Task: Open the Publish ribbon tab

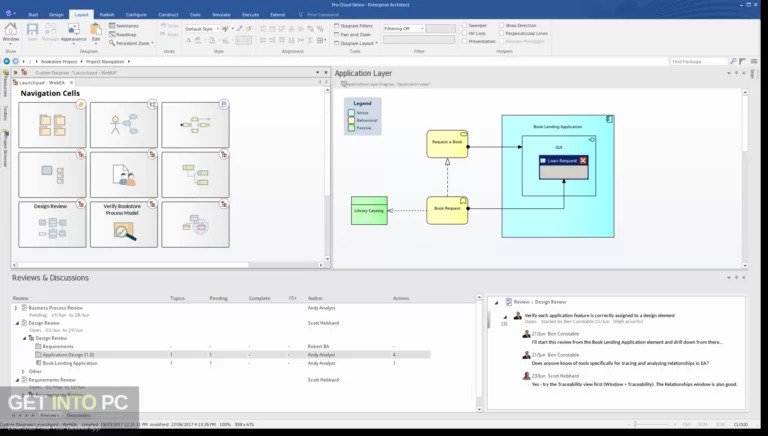Action: click(x=106, y=15)
